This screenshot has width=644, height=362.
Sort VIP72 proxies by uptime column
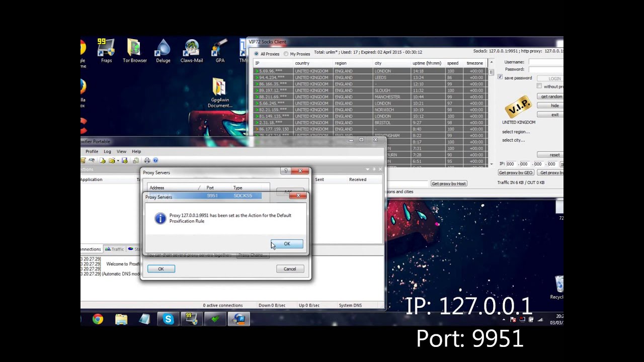(x=427, y=63)
